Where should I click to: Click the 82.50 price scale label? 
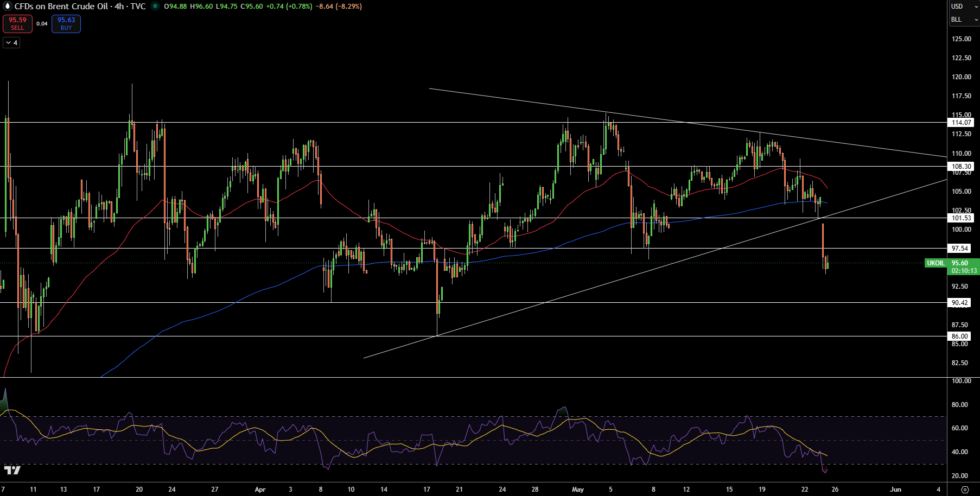960,363
